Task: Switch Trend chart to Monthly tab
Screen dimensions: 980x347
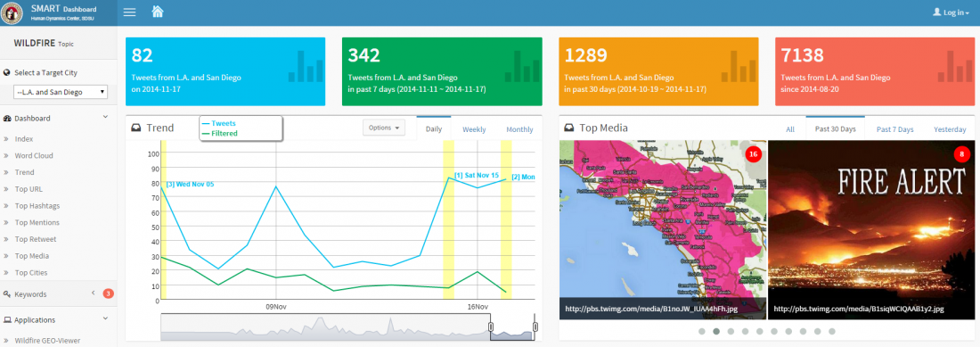Action: (x=519, y=129)
